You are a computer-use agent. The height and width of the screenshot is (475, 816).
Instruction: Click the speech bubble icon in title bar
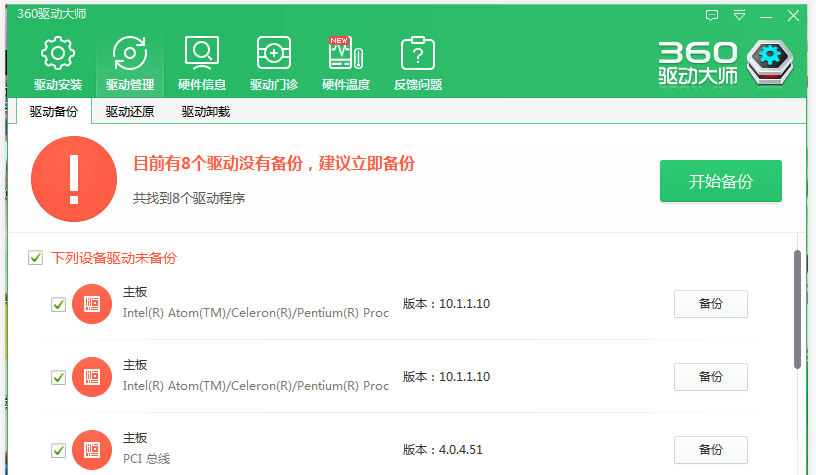712,15
